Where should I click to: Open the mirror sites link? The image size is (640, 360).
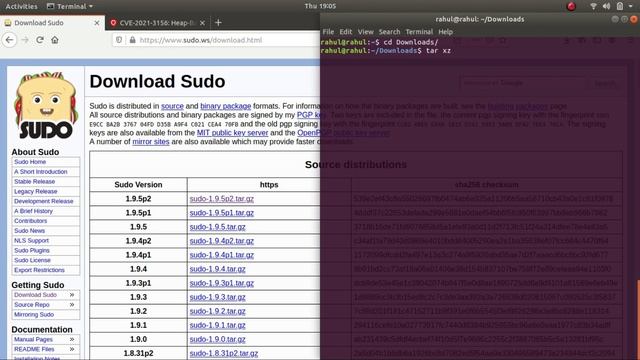(151, 142)
